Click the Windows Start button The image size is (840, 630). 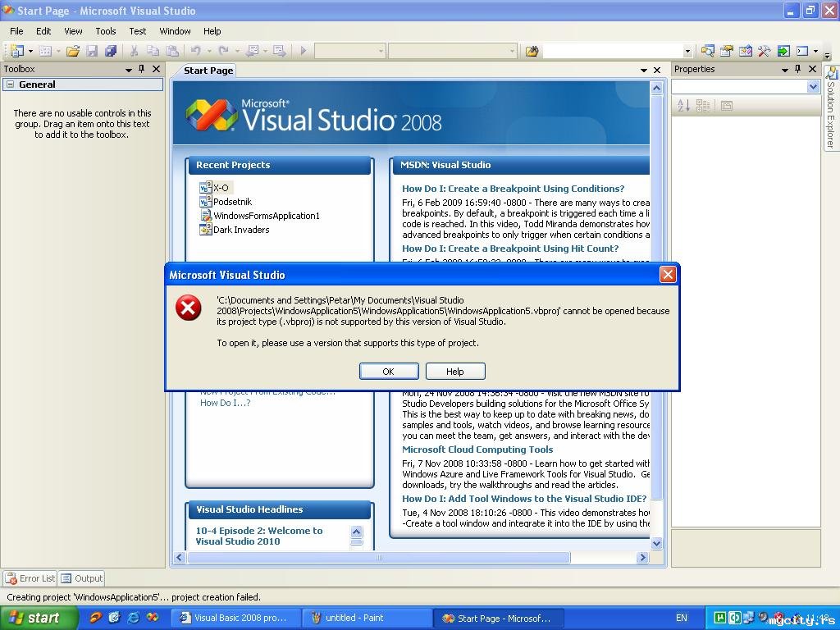pyautogui.click(x=38, y=618)
